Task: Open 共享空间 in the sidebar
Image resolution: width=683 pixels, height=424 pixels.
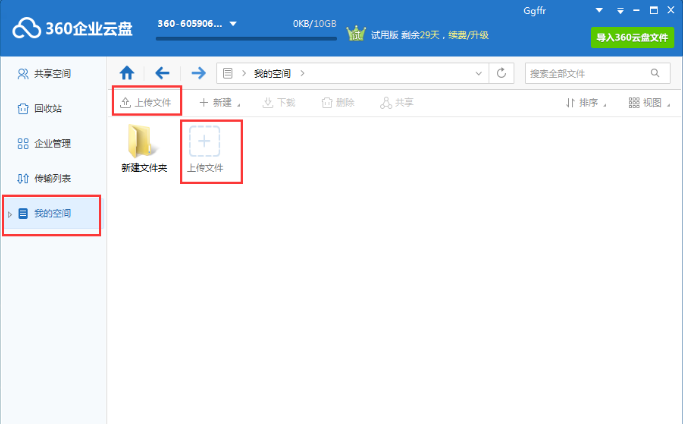Action: (44, 74)
